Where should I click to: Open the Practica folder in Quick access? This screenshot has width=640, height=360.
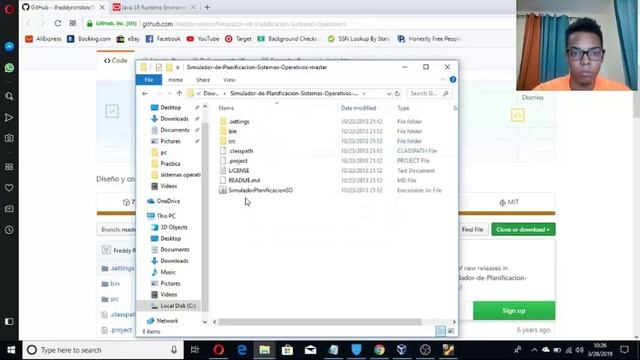coord(170,164)
